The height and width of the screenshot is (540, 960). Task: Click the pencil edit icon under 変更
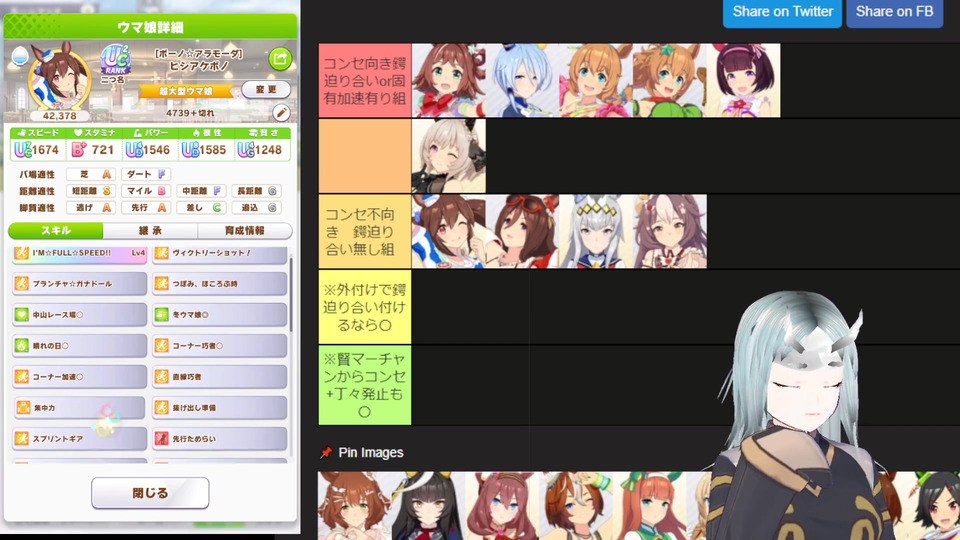[x=281, y=113]
